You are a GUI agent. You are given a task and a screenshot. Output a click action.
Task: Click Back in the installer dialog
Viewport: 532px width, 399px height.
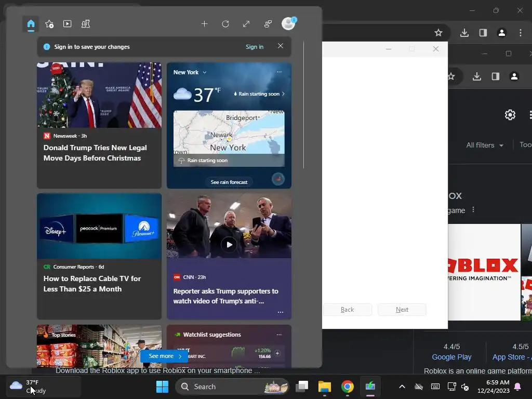pyautogui.click(x=348, y=310)
